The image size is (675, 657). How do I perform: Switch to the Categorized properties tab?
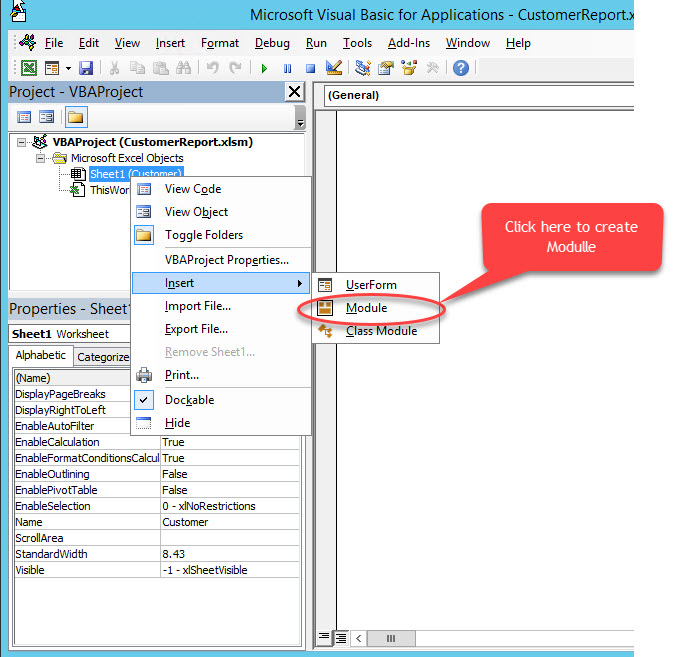point(102,357)
